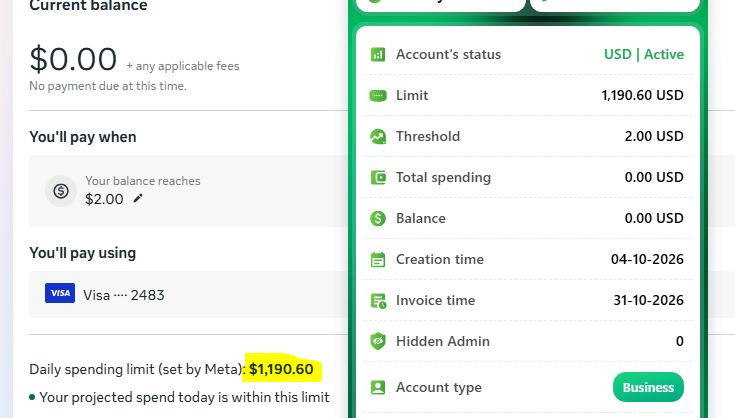Viewport: 735px width, 418px height.
Task: Click the Total spending wallet icon
Action: pyautogui.click(x=378, y=178)
